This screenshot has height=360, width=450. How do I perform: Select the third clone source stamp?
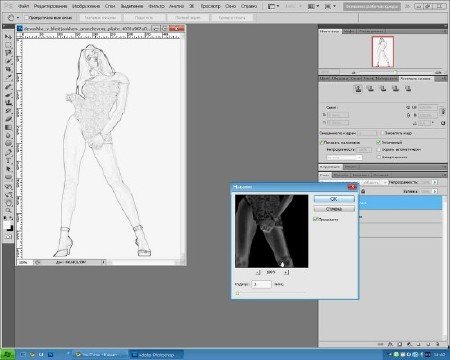point(383,89)
